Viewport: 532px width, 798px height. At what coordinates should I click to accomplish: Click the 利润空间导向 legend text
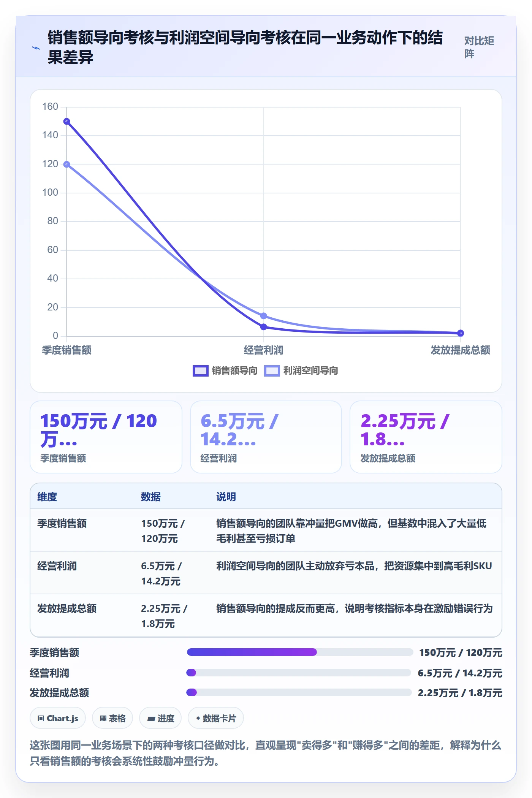coord(311,370)
